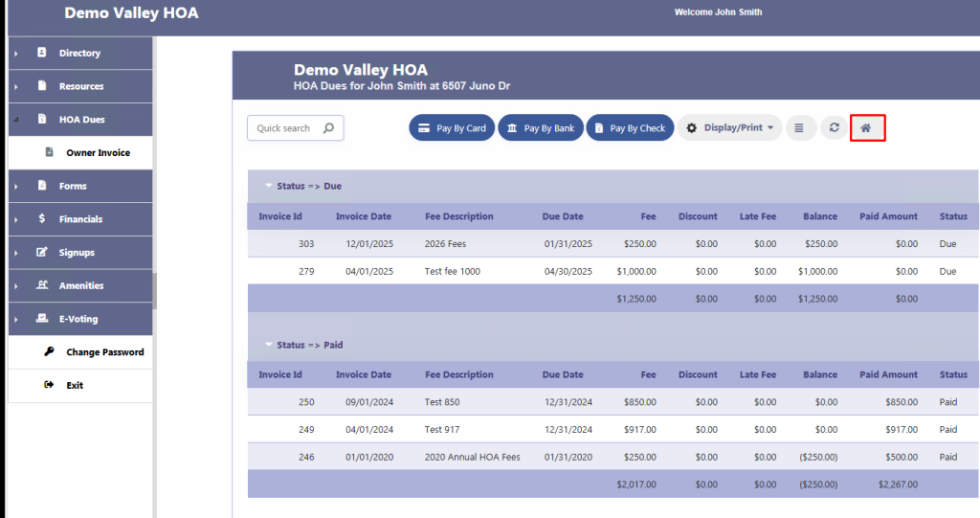Click the list view lines icon
The width and height of the screenshot is (980, 518).
tap(800, 127)
